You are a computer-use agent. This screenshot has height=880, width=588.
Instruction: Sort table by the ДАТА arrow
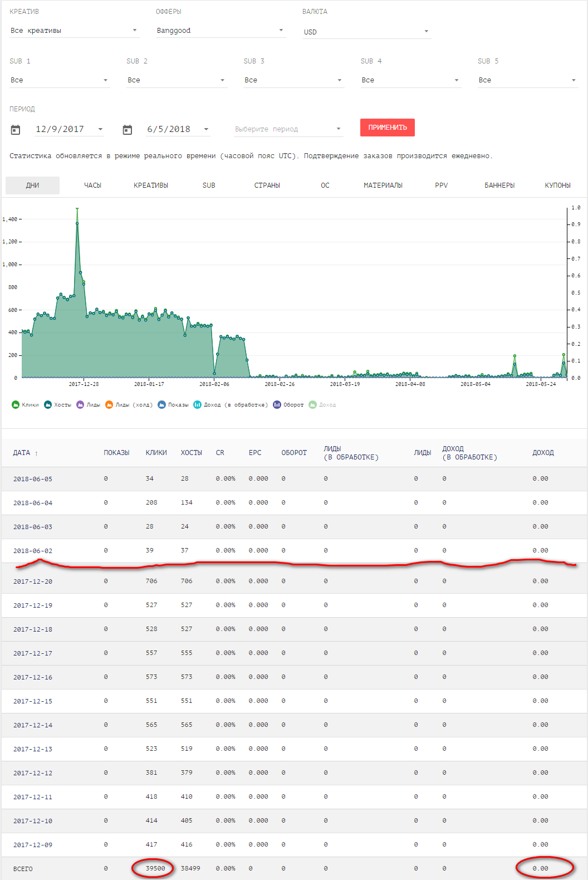tap(36, 453)
